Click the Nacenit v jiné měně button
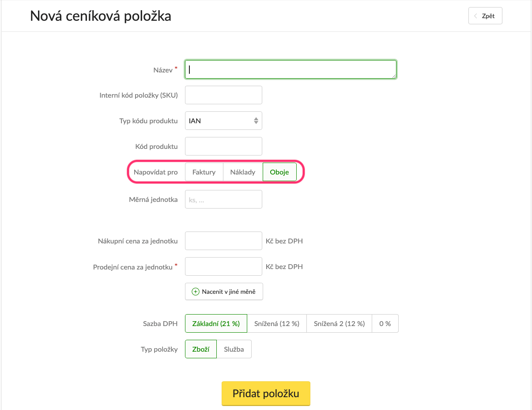The height and width of the screenshot is (410, 532). [x=224, y=292]
